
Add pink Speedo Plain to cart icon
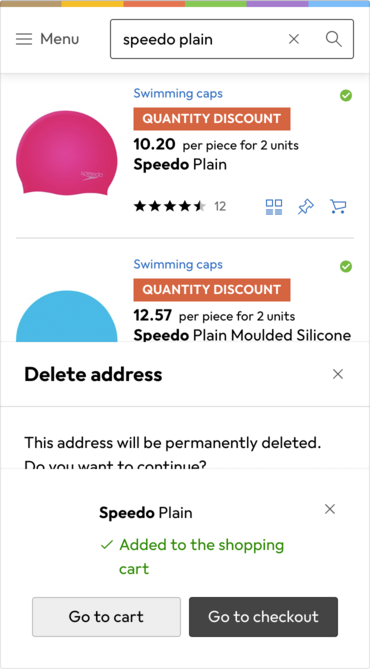(x=338, y=207)
